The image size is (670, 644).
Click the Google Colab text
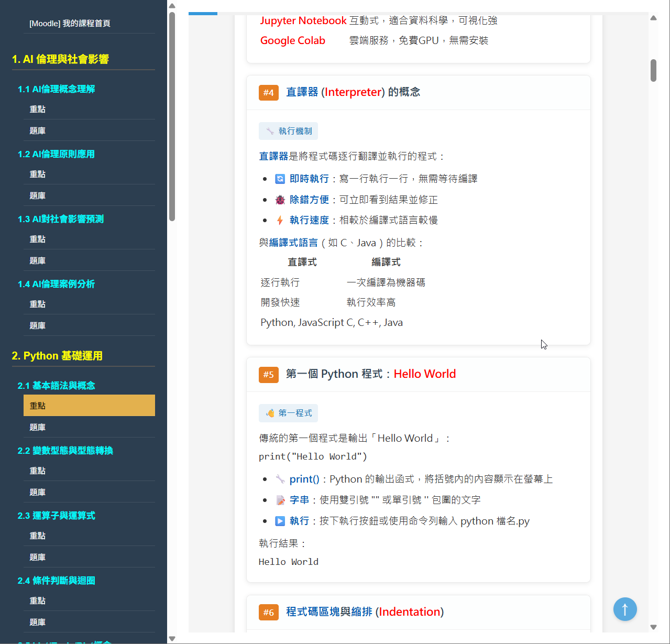293,40
